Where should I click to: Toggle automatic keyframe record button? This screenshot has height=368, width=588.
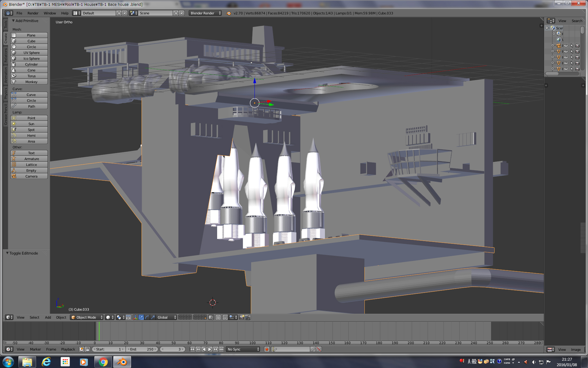tap(267, 349)
